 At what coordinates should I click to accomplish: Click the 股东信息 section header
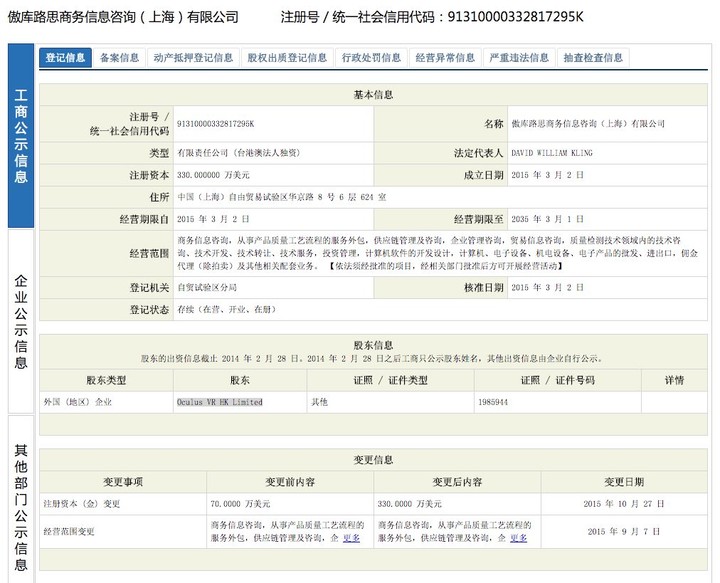coord(374,344)
